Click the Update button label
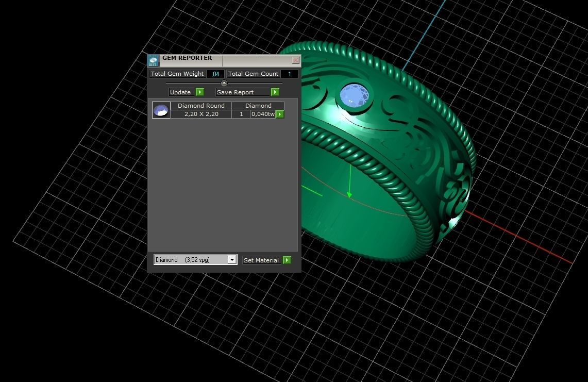This screenshot has width=588, height=382. [x=180, y=92]
